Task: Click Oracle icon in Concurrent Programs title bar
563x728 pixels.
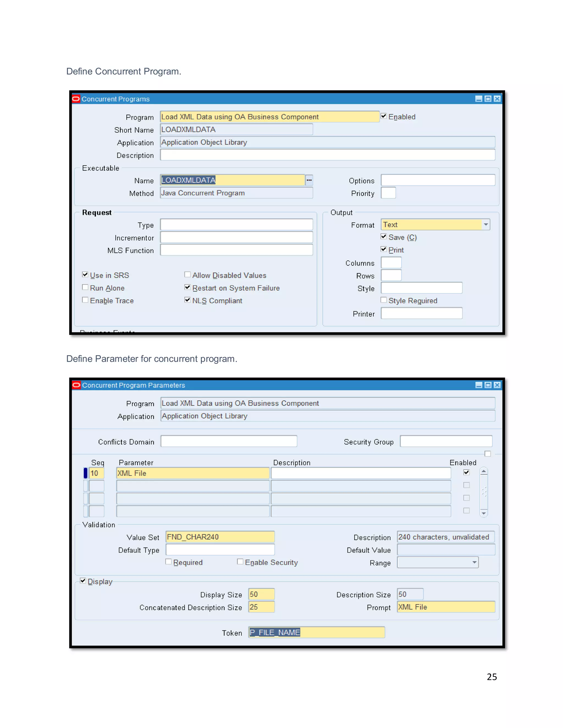Action: coord(76,99)
